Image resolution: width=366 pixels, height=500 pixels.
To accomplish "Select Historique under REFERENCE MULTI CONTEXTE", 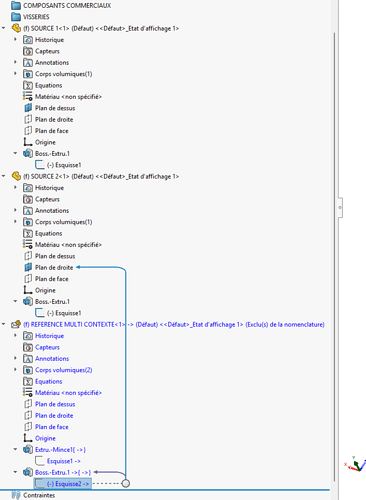I will 49,336.
